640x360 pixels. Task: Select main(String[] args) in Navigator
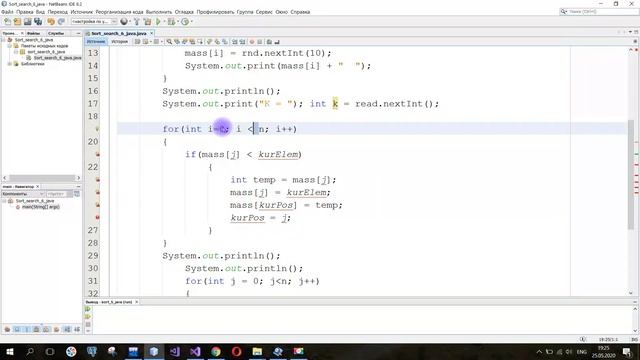(x=40, y=207)
